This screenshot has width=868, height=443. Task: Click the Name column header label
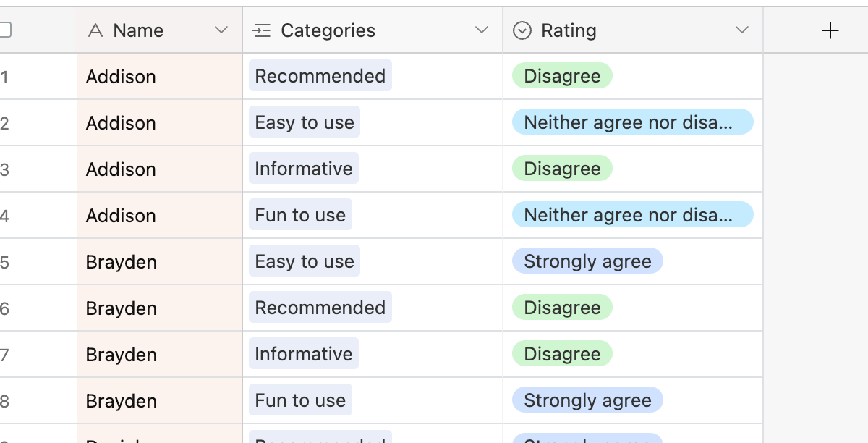pyautogui.click(x=138, y=30)
